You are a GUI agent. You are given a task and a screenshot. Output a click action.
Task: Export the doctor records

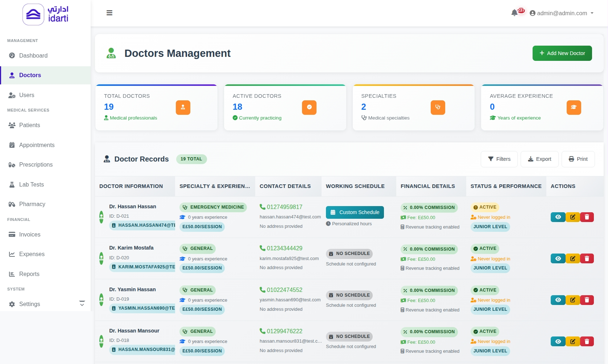click(x=539, y=159)
